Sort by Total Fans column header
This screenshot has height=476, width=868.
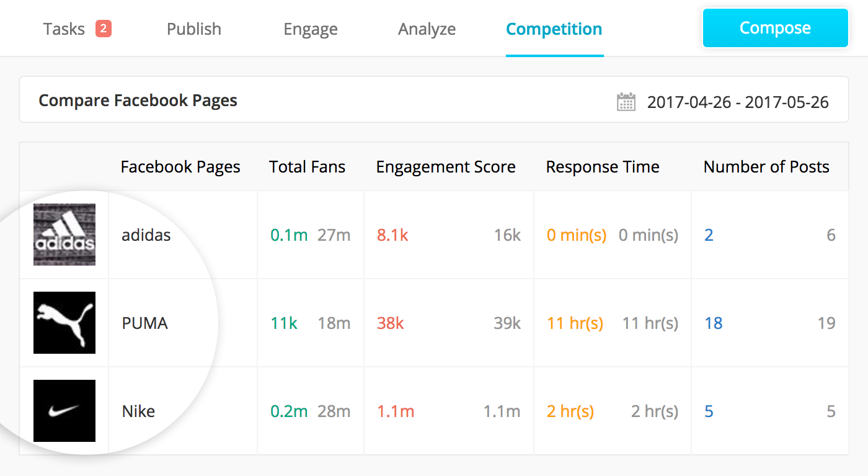(308, 166)
